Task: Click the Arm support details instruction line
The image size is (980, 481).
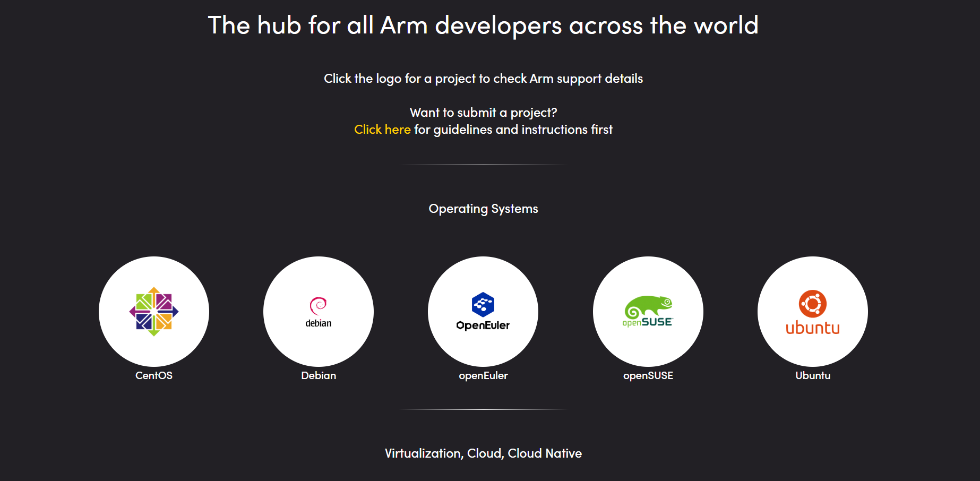Action: (x=483, y=79)
